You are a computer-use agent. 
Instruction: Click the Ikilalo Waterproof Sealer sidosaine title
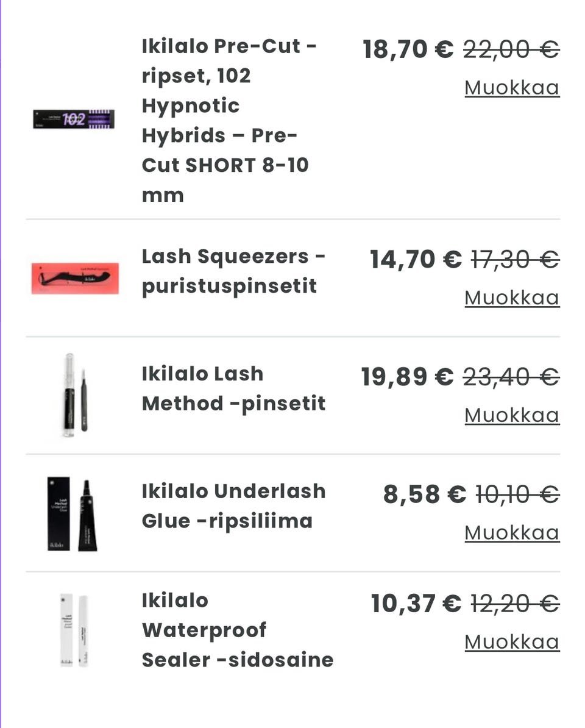tap(237, 630)
